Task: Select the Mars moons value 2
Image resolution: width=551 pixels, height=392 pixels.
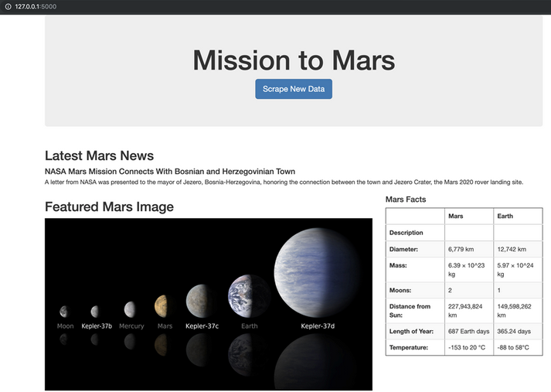Action: (x=469, y=291)
